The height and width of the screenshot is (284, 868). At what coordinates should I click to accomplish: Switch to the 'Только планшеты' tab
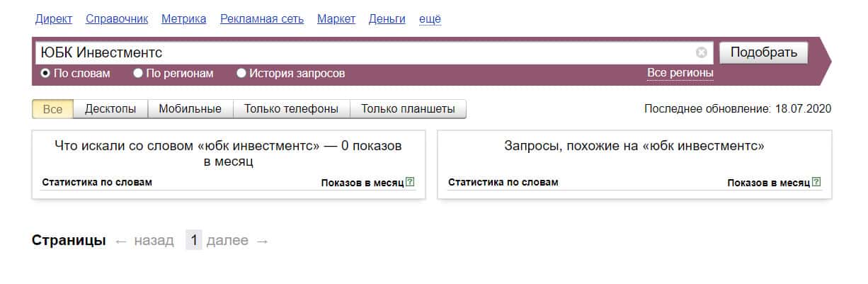click(408, 109)
